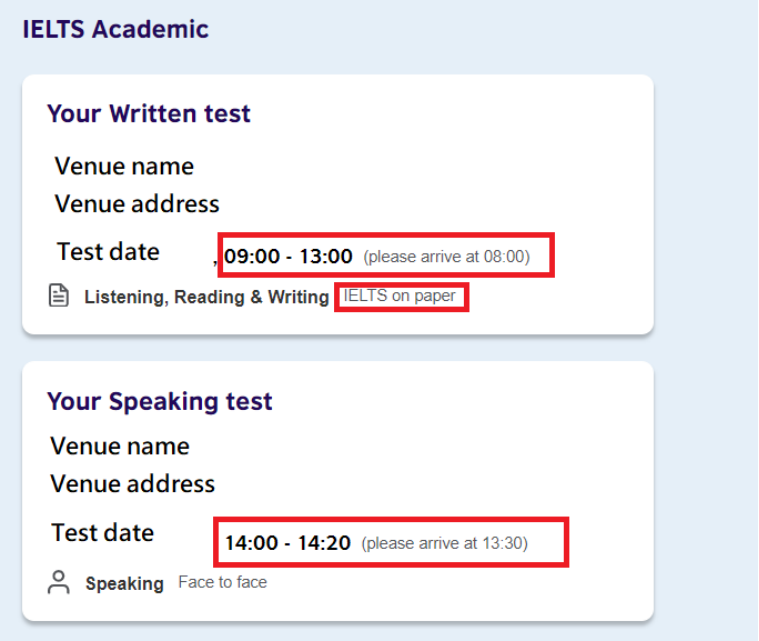Click the bold Speaking label
The image size is (759, 641).
[x=124, y=584]
